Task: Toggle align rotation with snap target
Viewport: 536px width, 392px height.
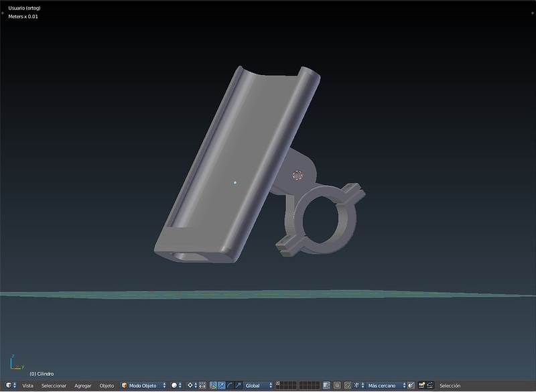Action: pos(411,385)
